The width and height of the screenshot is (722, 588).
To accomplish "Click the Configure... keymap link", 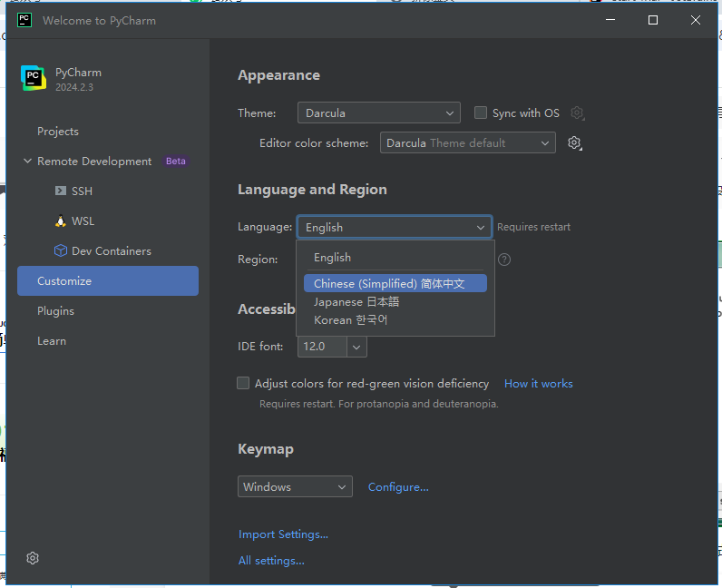I will [x=398, y=487].
